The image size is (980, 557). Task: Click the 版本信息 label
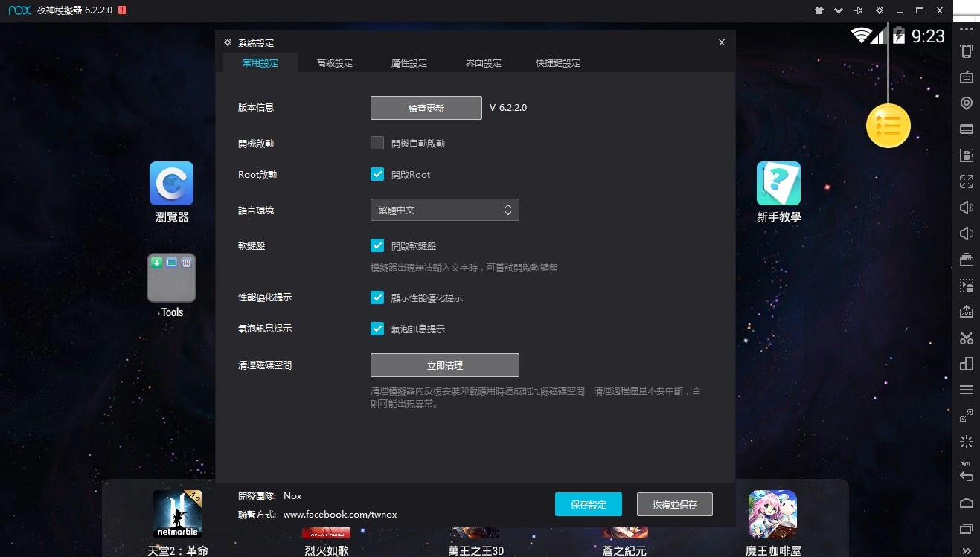coord(256,107)
